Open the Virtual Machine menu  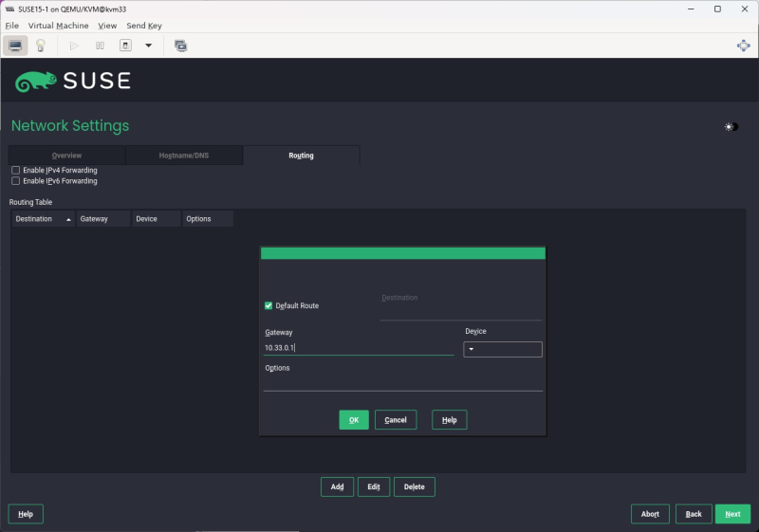click(x=58, y=26)
